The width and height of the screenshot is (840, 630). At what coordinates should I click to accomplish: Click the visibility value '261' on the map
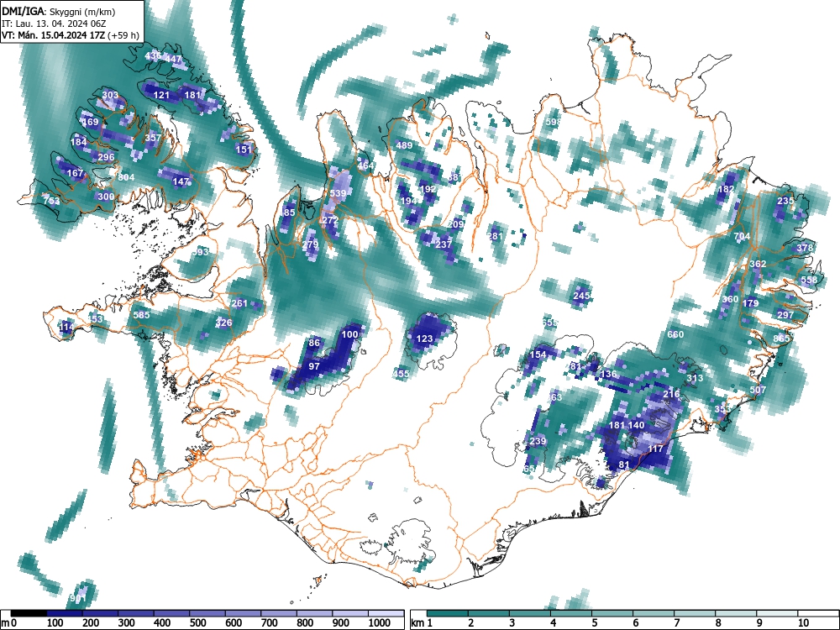(239, 303)
